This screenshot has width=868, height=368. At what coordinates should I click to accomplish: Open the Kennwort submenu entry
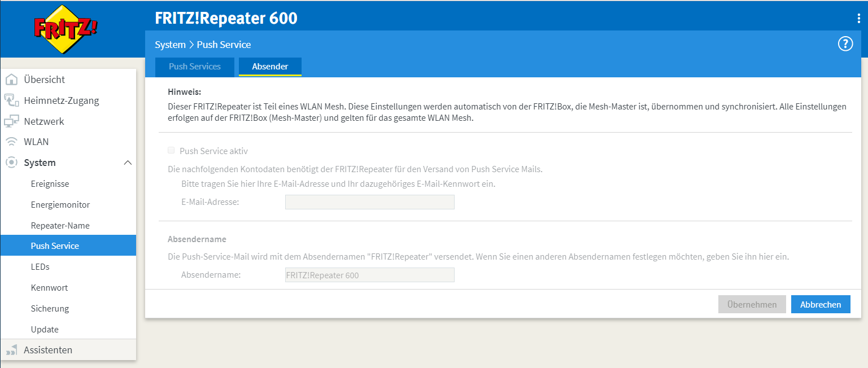49,288
